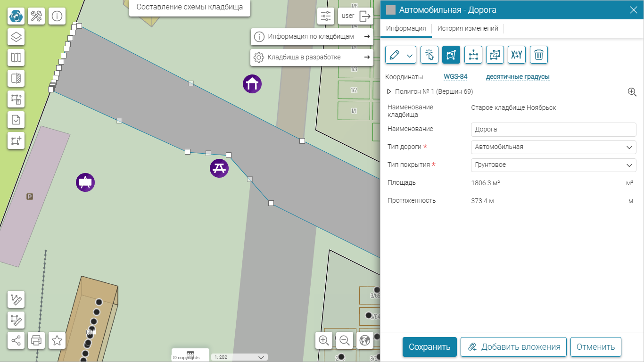Toggle the click-select object tool
This screenshot has width=644, height=362.
(429, 55)
